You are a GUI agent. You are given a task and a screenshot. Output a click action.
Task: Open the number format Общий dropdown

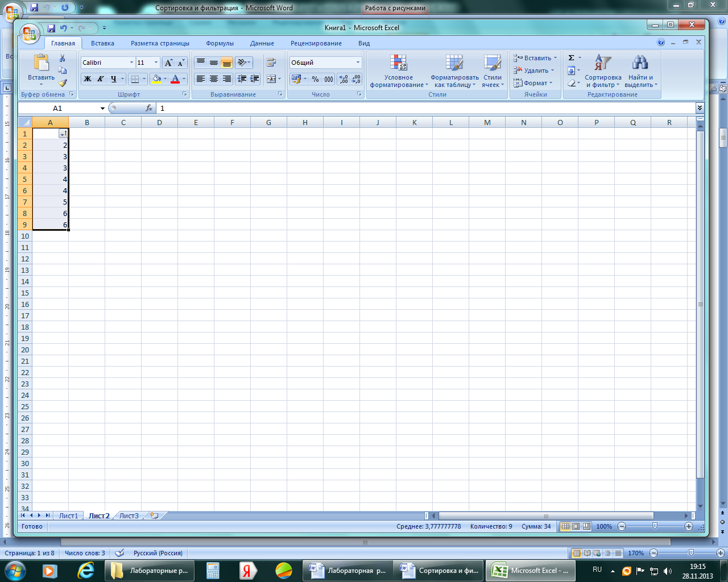[x=358, y=63]
